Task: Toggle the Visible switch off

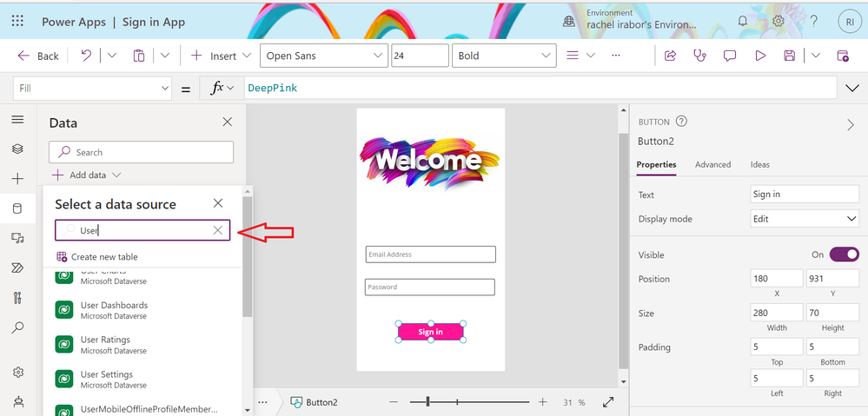Action: pos(845,254)
